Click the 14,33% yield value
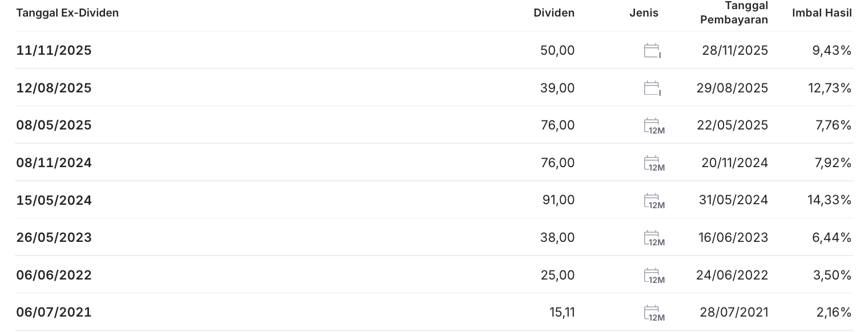This screenshot has width=868, height=332. 831,200
